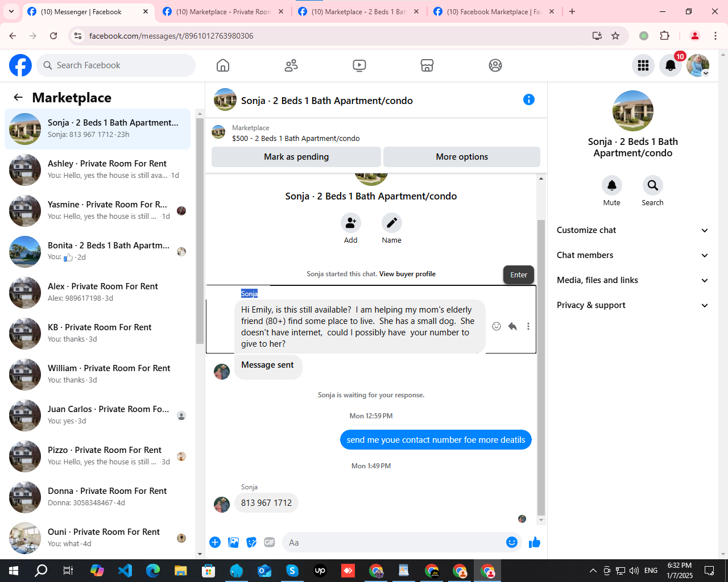This screenshot has height=582, width=728.
Task: Expand Media, files and links section
Action: [633, 280]
